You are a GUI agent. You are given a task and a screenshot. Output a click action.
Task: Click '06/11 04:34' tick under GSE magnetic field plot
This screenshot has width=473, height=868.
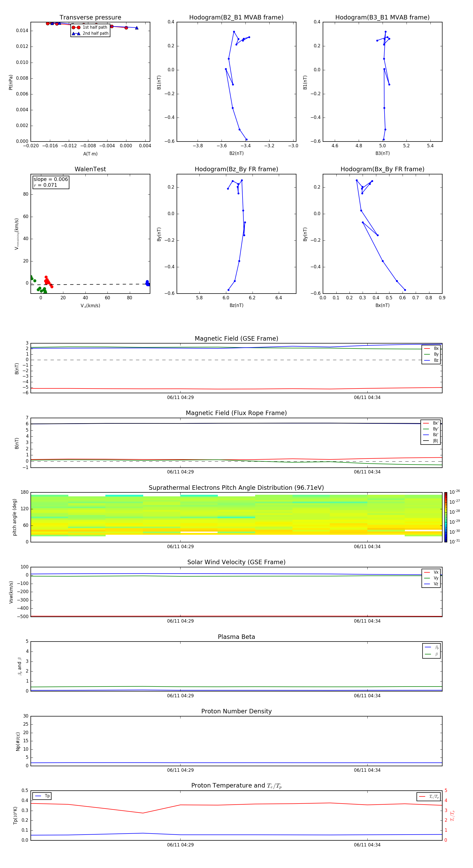[x=367, y=398]
